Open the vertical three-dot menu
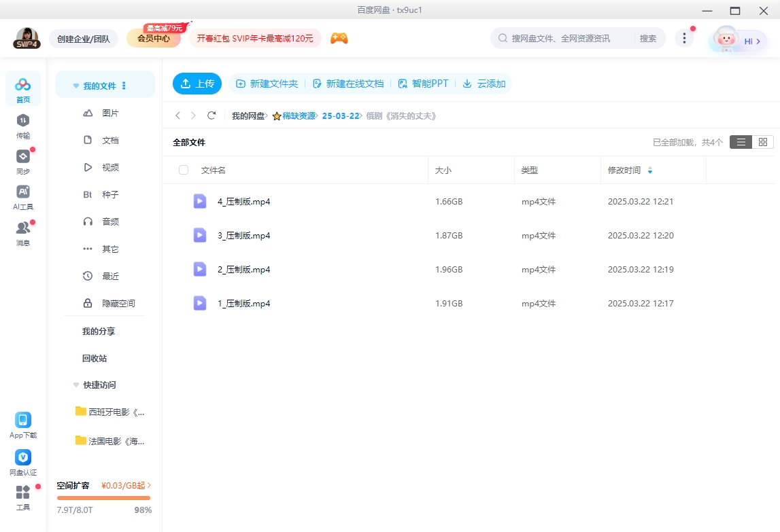The height and width of the screenshot is (532, 780). pyautogui.click(x=683, y=39)
